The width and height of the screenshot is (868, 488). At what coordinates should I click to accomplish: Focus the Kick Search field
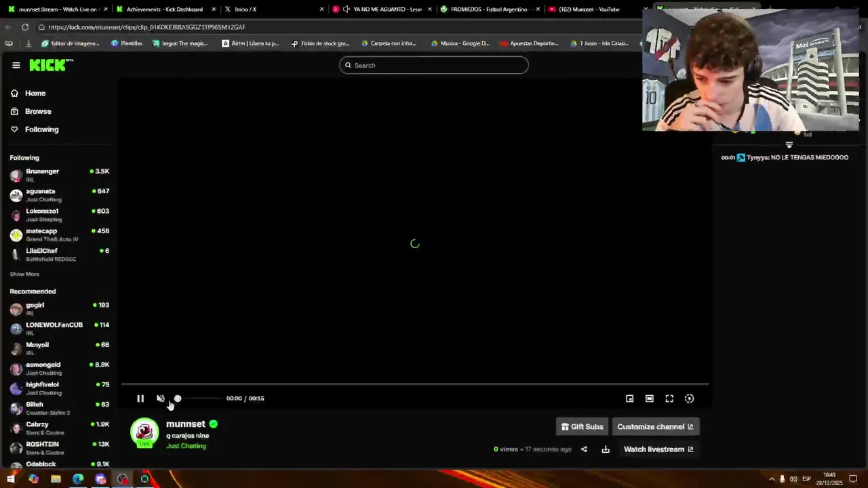[434, 65]
